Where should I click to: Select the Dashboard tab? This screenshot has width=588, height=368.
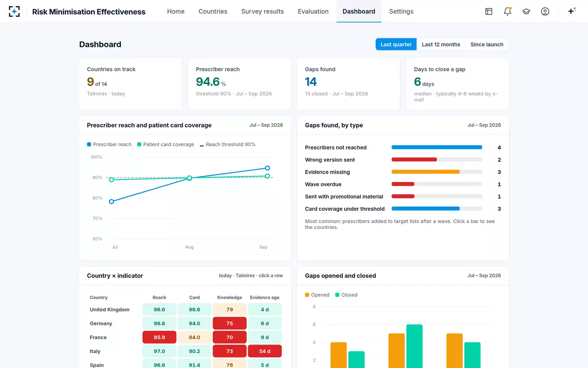(359, 11)
